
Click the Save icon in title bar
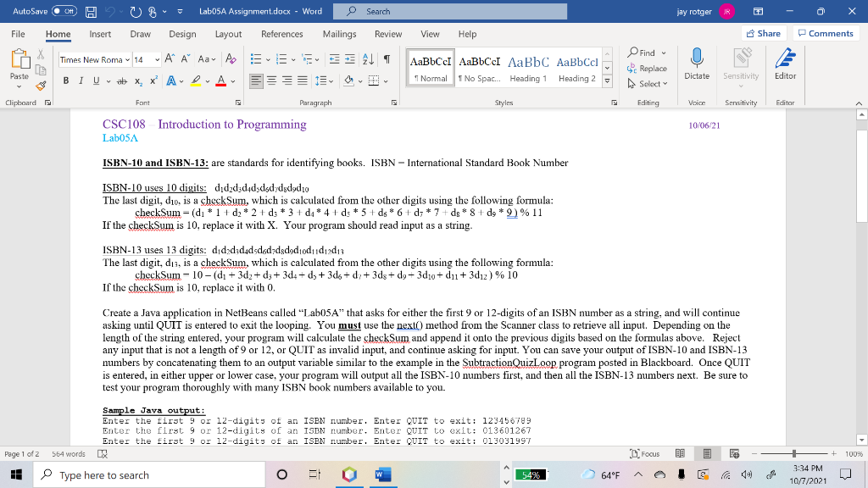(x=92, y=11)
